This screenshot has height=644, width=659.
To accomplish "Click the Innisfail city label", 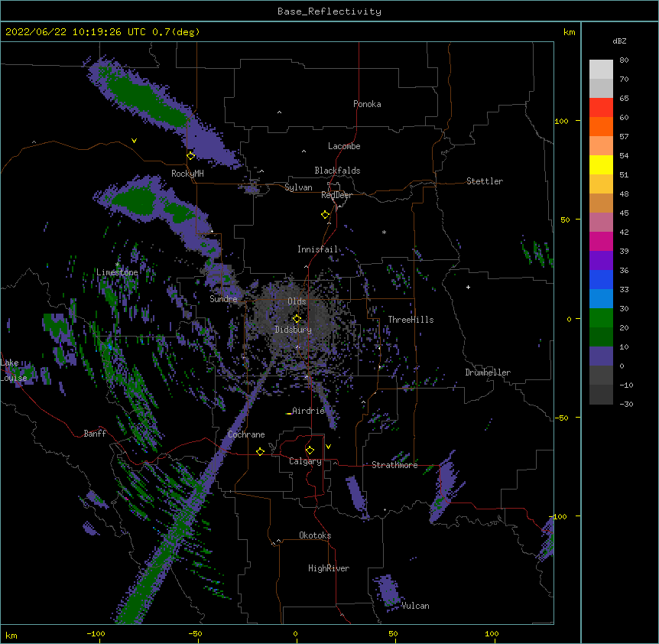I will [317, 249].
